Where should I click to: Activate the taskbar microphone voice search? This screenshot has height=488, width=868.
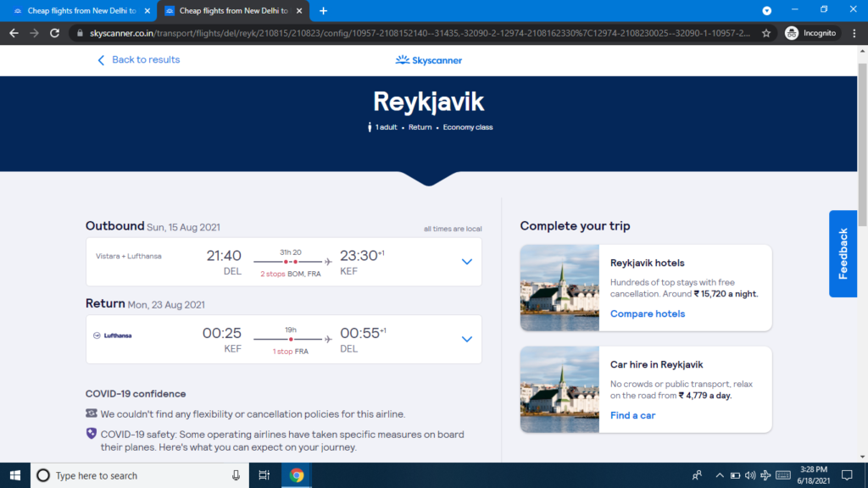coord(236,475)
